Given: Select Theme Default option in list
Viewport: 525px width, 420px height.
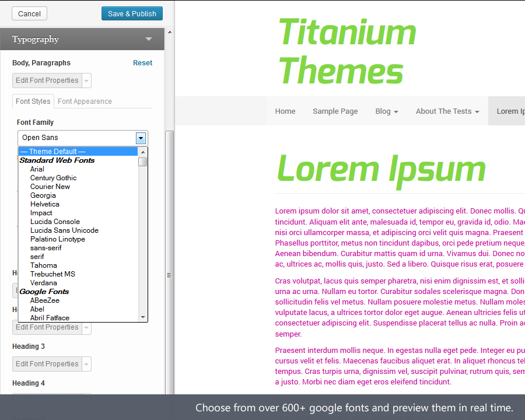Looking at the screenshot, I should click(x=78, y=152).
